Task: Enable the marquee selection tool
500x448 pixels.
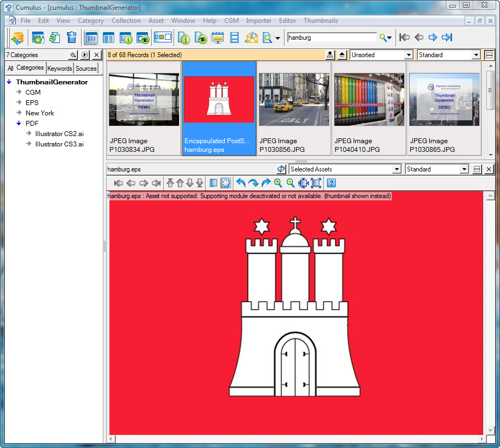Action: 214,183
